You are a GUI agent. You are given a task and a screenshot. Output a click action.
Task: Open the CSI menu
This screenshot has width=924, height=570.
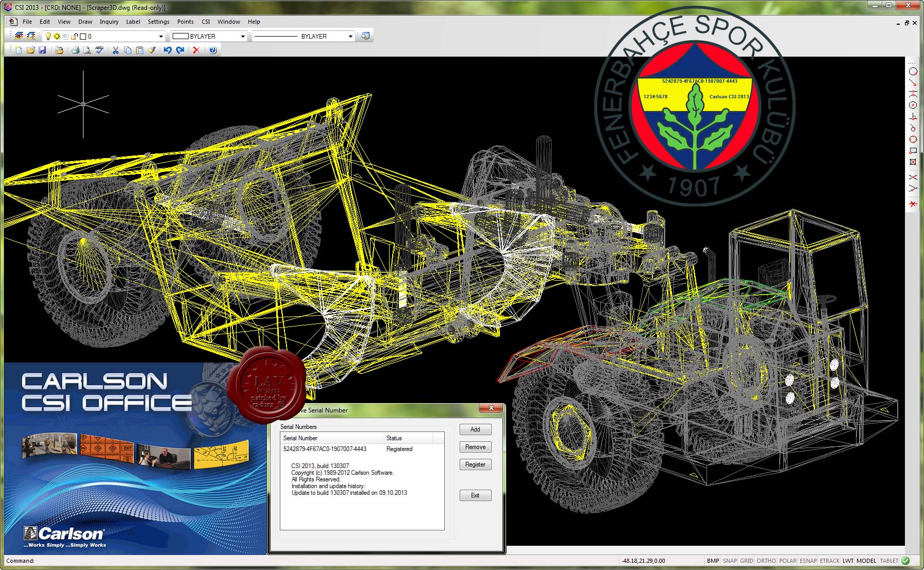(206, 22)
